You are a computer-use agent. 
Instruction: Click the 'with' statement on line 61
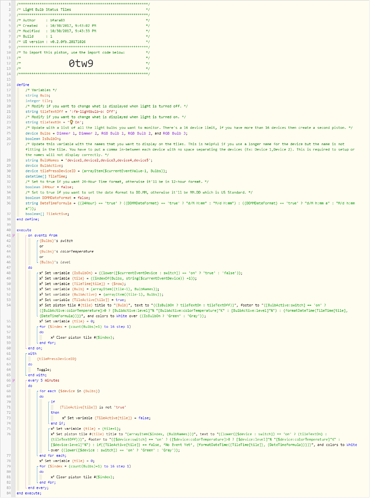pos(32,354)
